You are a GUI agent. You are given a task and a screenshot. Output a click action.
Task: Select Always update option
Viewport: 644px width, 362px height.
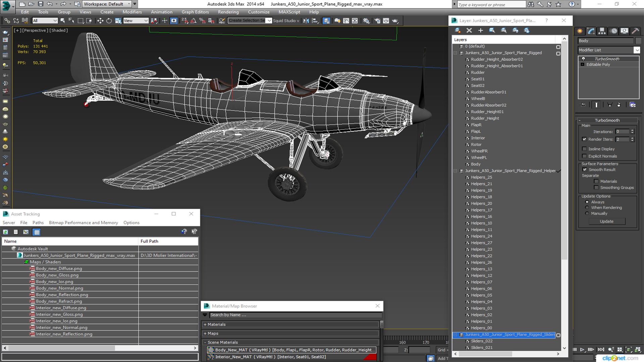tap(587, 202)
